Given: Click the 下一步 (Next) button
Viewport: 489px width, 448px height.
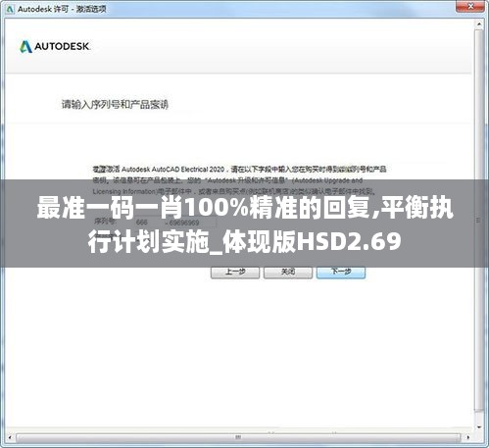Looking at the screenshot, I should coord(341,273).
